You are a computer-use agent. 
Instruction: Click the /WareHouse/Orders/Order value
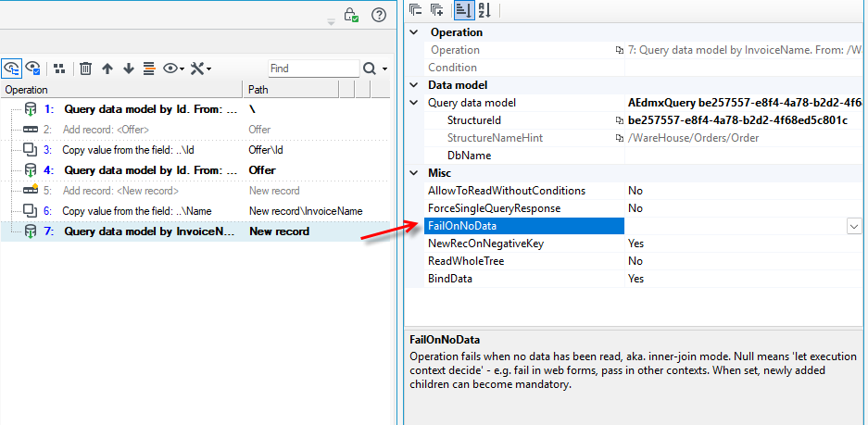click(694, 138)
